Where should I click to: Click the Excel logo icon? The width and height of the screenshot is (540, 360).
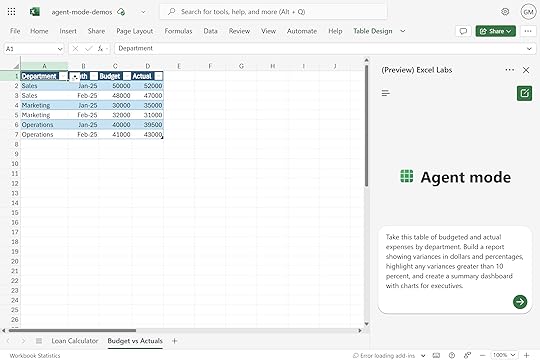click(x=34, y=12)
